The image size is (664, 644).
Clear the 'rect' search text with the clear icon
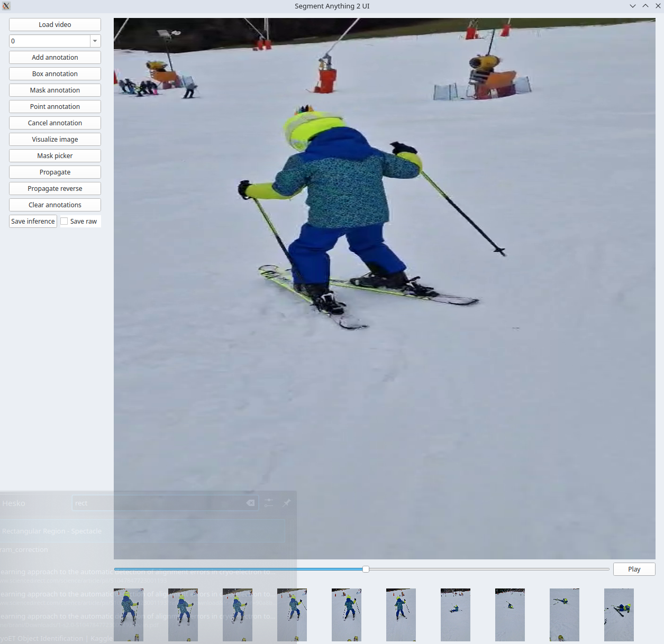pyautogui.click(x=250, y=503)
